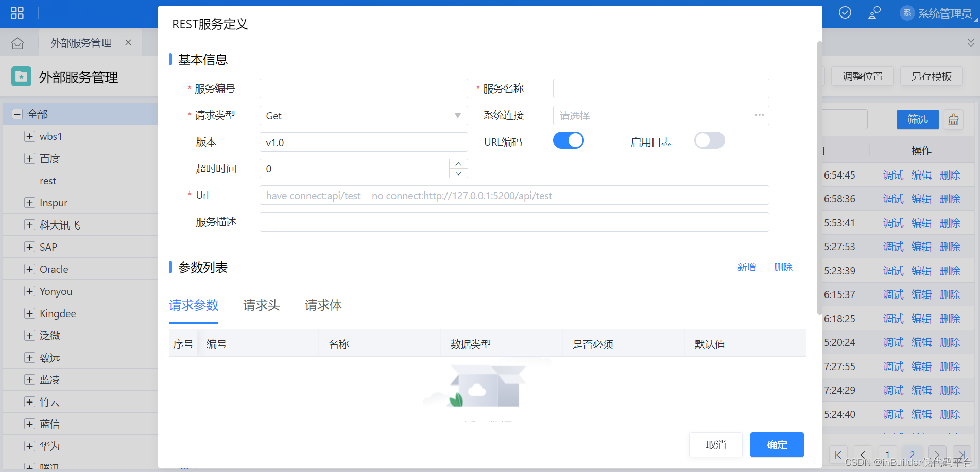Click the user search icon in header
The height and width of the screenshot is (472, 980).
coord(874,12)
